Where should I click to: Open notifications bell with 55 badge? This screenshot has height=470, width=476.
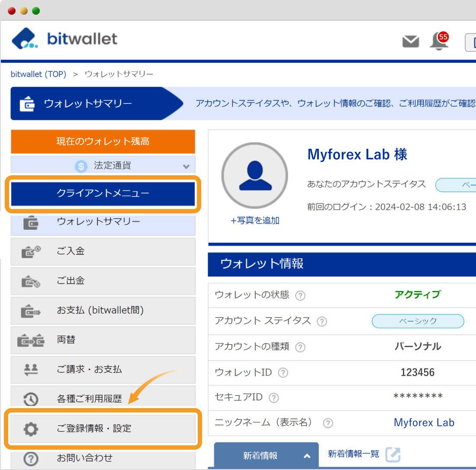[439, 41]
